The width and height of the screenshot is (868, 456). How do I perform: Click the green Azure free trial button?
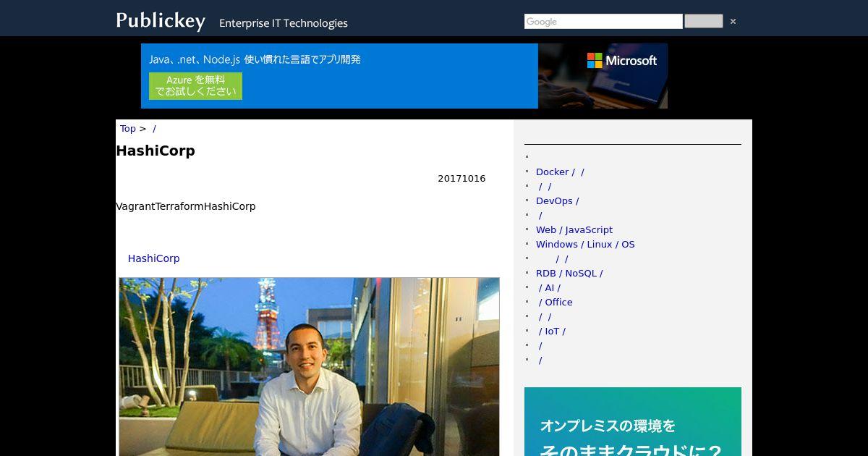coord(195,86)
